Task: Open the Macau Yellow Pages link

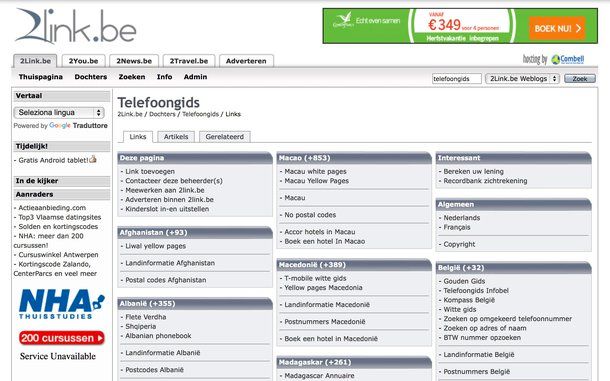Action: coord(316,181)
